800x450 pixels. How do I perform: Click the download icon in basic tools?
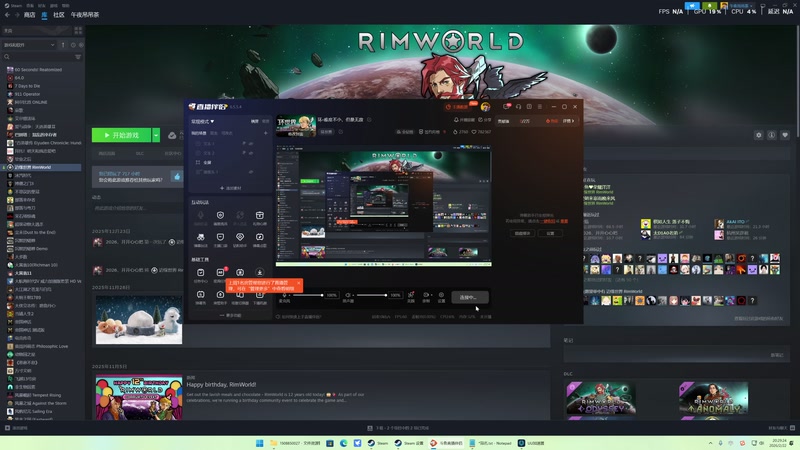coord(260,272)
